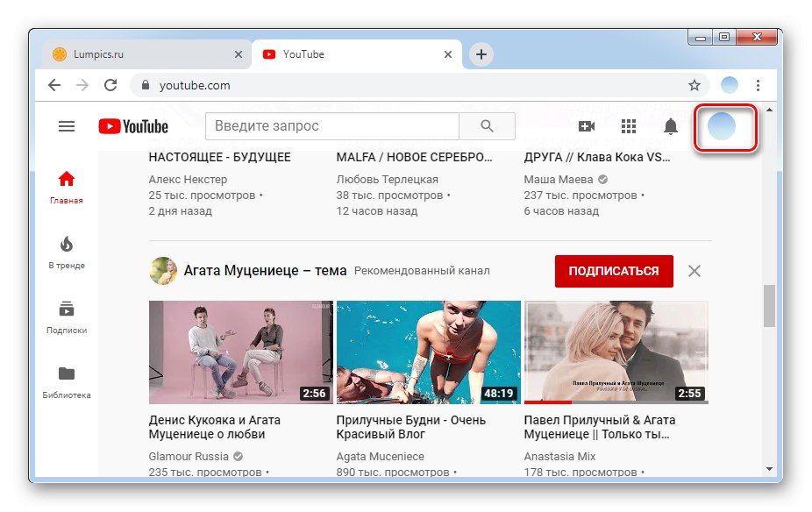Click the video create camera icon
This screenshot has width=812, height=512.
(x=587, y=126)
